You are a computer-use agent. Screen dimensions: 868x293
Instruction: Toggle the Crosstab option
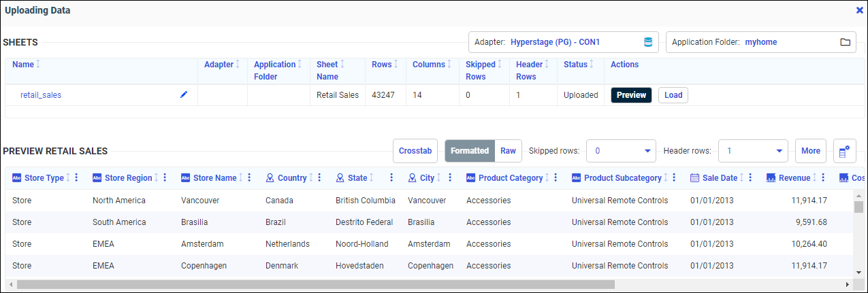point(415,151)
